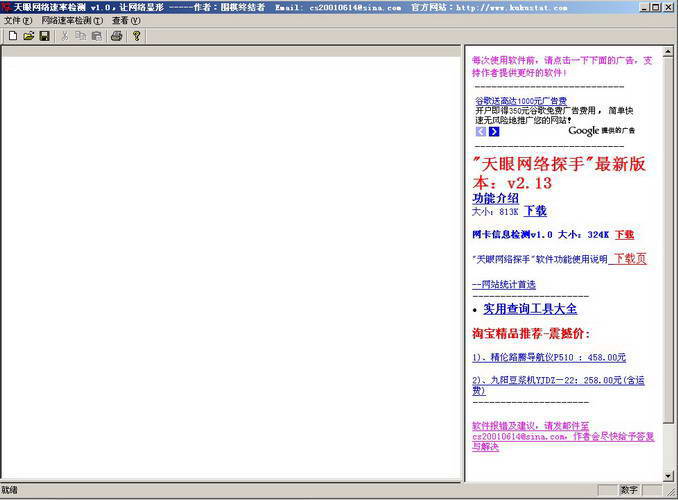Viewport: 678px width, 500px height.
Task: Click the 精伦路麟导航仪P510 product link
Action: tap(549, 357)
